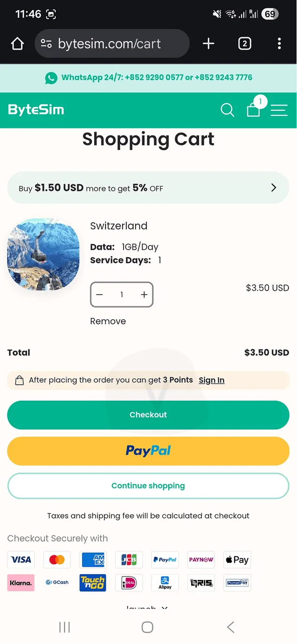The height and width of the screenshot is (644, 297).
Task: Select the Alipay icon
Action: click(165, 583)
